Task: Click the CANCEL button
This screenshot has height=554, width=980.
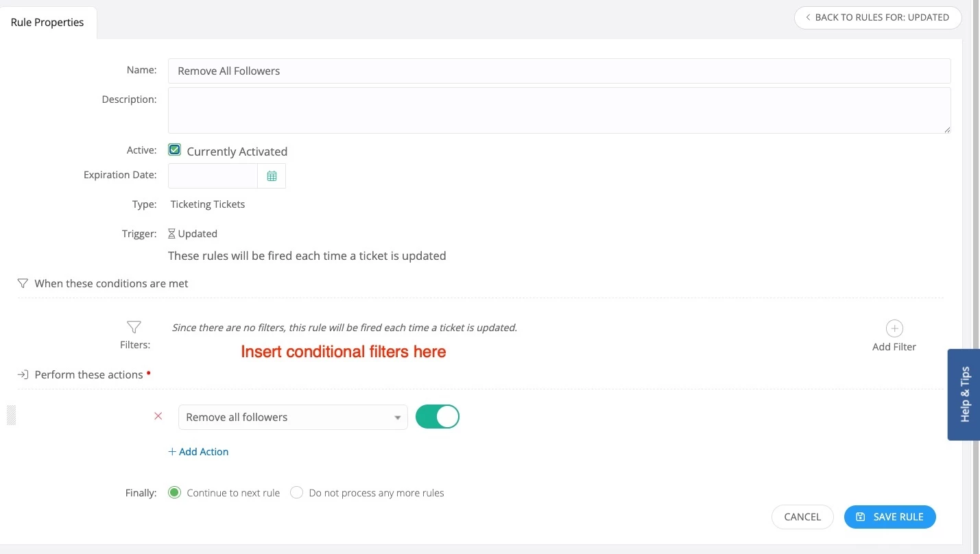Action: [802, 517]
